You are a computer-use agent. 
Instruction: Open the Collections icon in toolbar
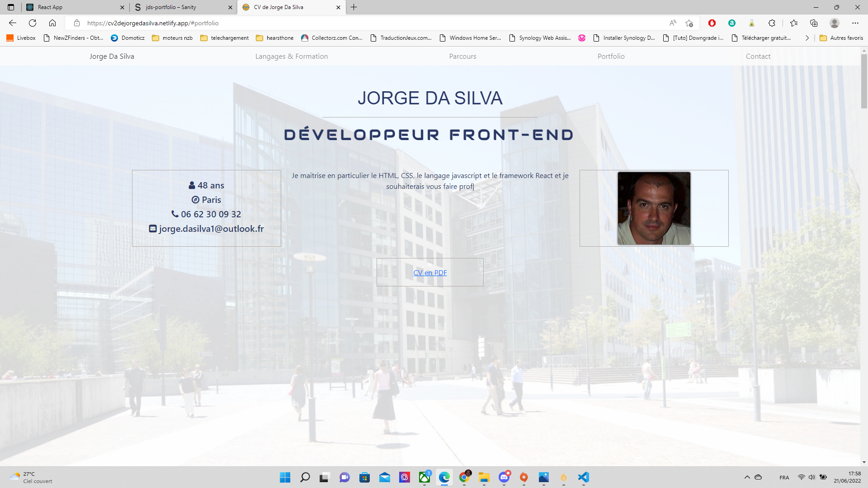[814, 23]
